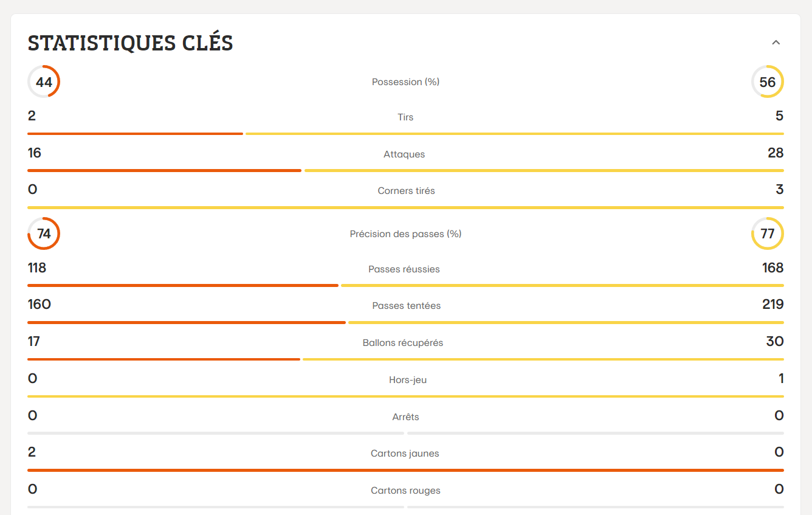Click the Cartons rouges label
812x515 pixels.
(405, 490)
